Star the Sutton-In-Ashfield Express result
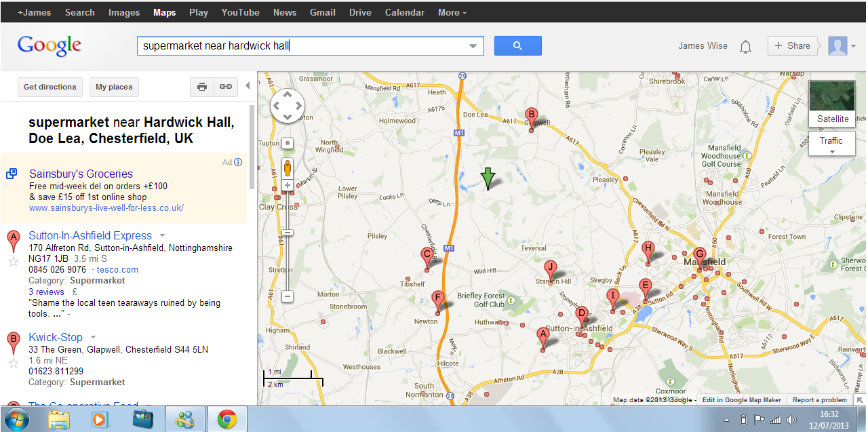The height and width of the screenshot is (432, 868). 13,262
